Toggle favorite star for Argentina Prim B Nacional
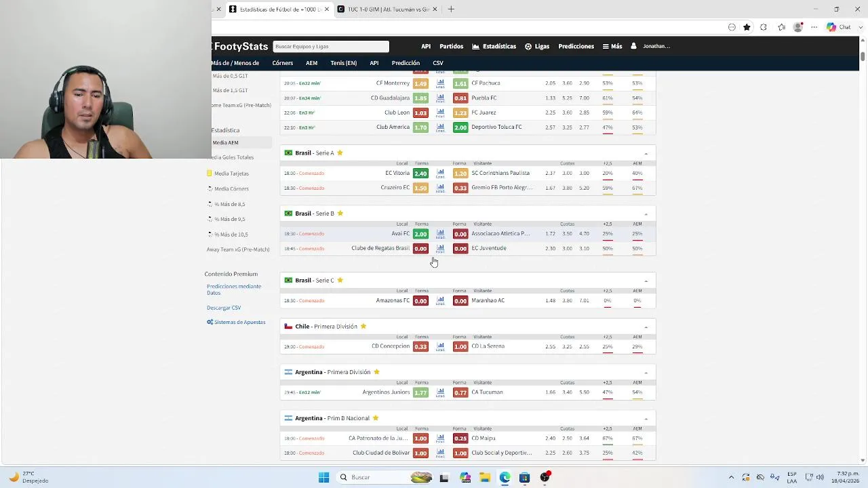 [375, 418]
